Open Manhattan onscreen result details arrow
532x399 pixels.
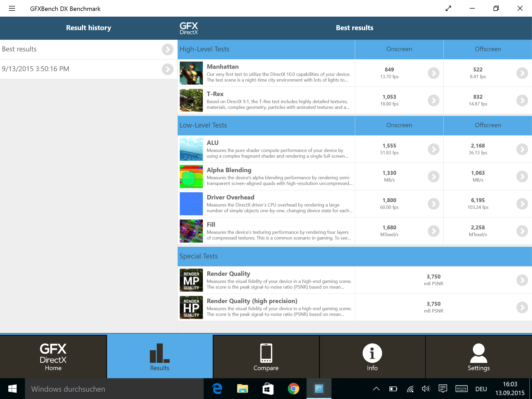[x=434, y=73]
